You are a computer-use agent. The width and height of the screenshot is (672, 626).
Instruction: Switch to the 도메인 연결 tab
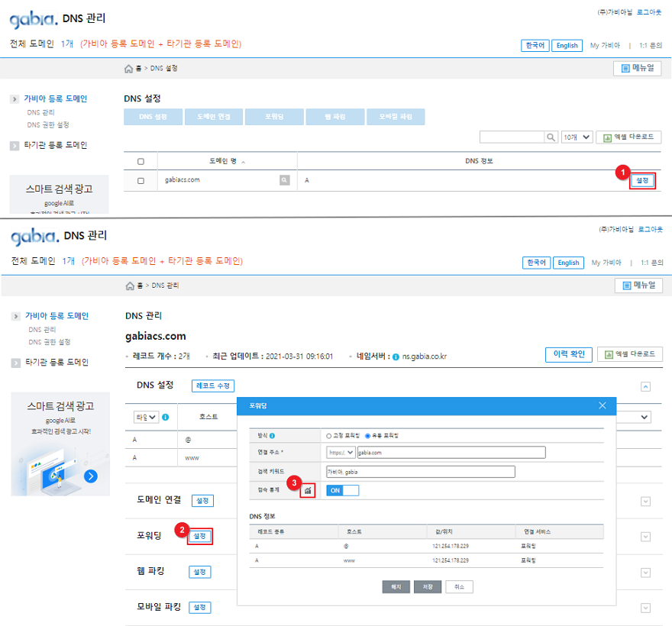[x=214, y=117]
